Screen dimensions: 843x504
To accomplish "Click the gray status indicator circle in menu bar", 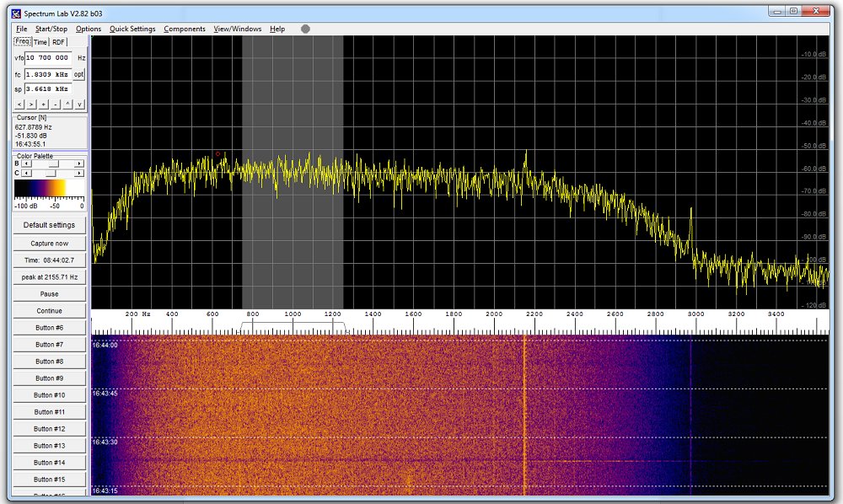I will [x=305, y=29].
